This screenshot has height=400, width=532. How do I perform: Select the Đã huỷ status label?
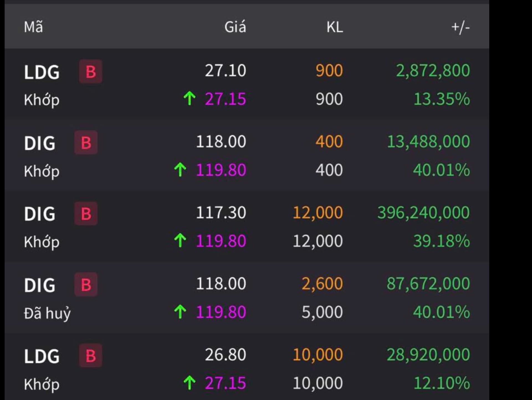point(47,313)
